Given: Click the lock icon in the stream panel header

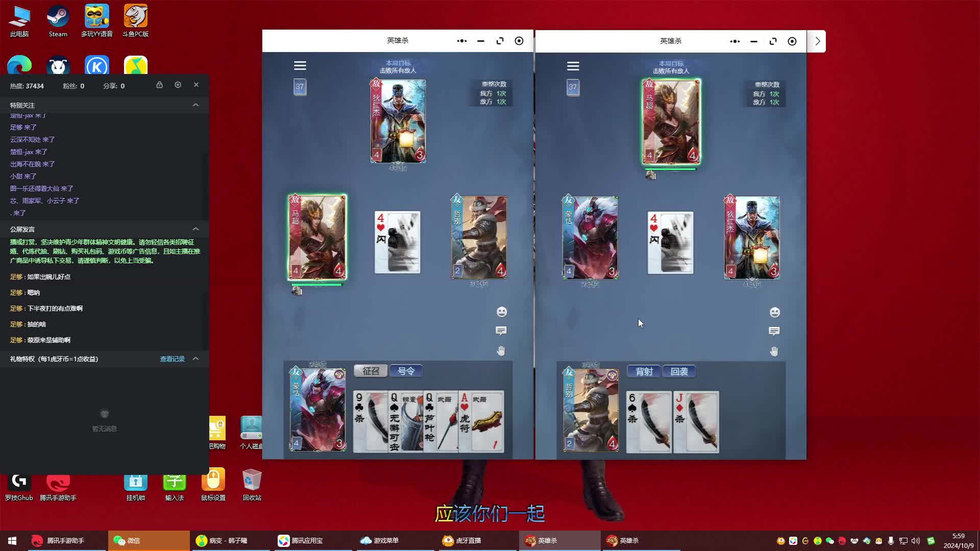Looking at the screenshot, I should (x=159, y=85).
